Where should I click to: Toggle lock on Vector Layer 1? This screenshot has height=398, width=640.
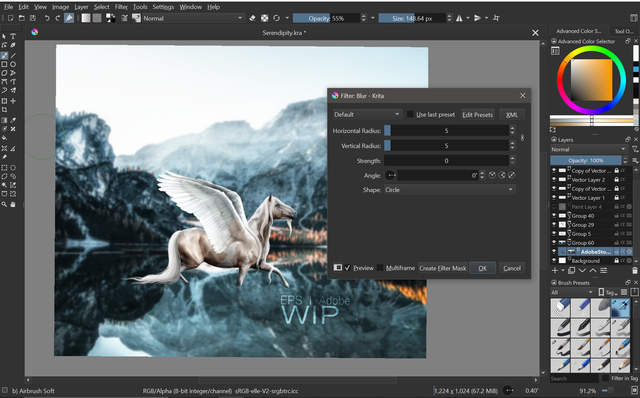(x=617, y=198)
